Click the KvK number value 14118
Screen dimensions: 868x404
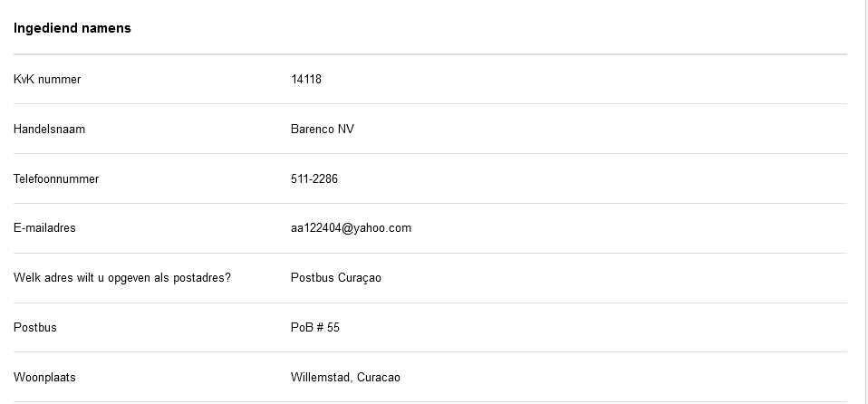click(306, 80)
